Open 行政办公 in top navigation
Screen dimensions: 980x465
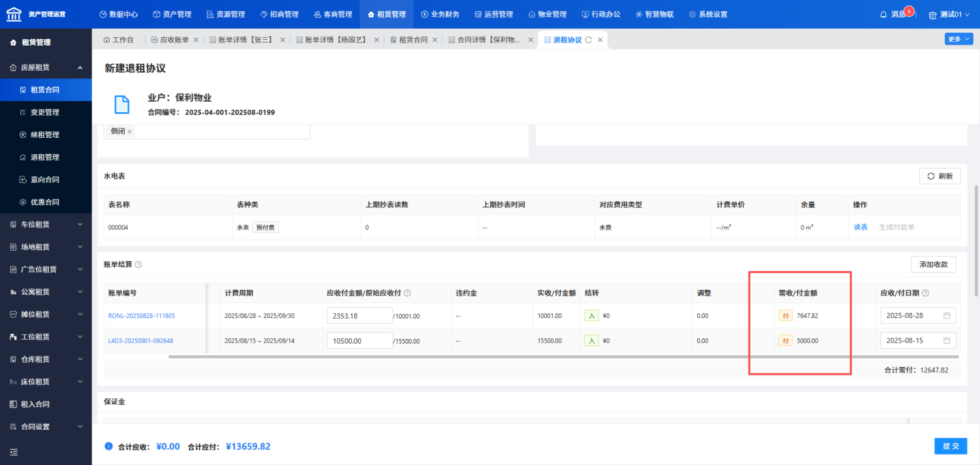(x=601, y=14)
